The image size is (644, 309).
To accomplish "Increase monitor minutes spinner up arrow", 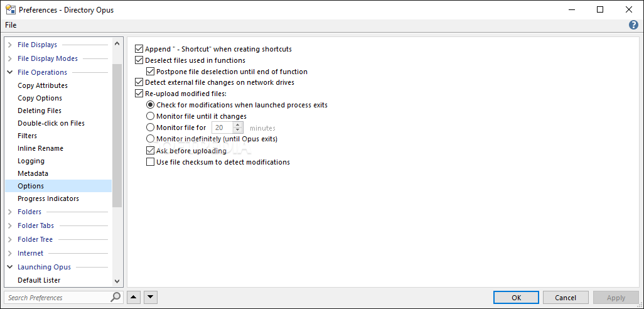I will coord(237,125).
